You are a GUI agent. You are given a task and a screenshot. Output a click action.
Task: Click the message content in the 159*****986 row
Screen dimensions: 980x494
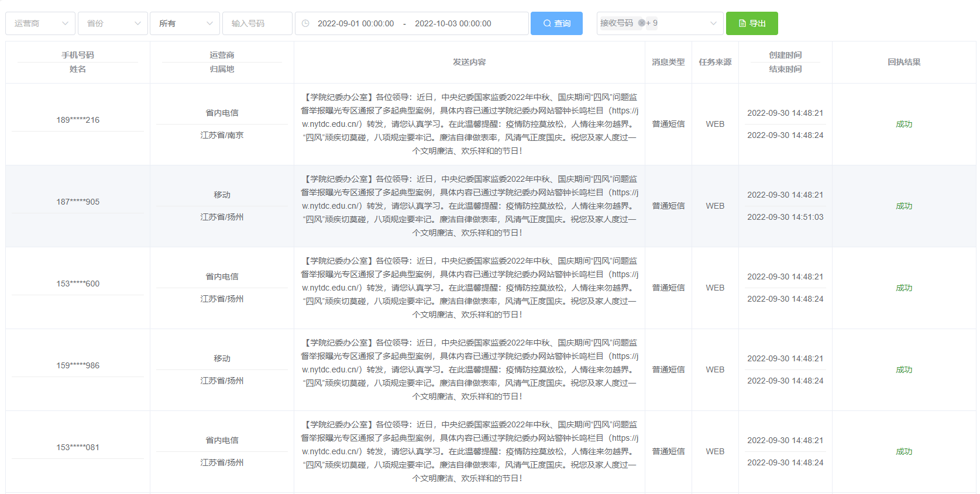coord(469,369)
